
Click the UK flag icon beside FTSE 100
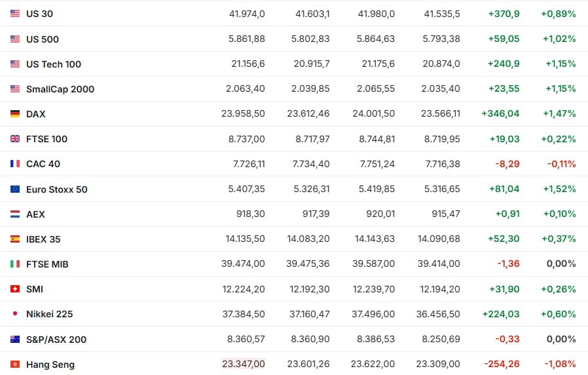[x=15, y=139]
